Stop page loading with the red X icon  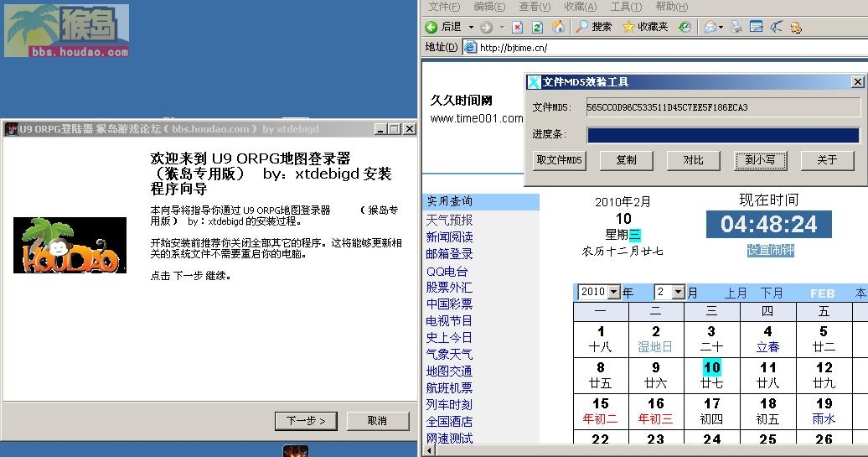(x=517, y=27)
